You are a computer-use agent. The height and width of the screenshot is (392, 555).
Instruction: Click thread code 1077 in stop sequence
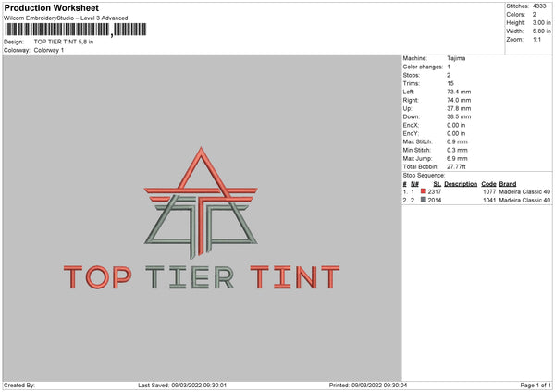coord(489,191)
